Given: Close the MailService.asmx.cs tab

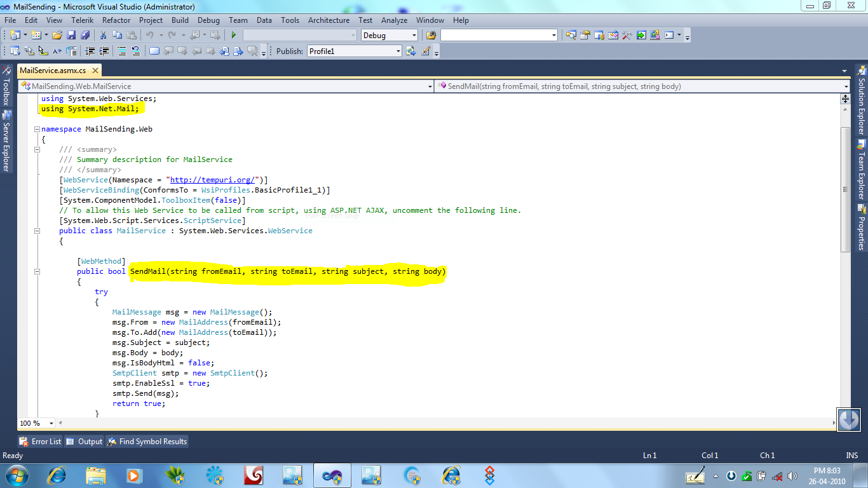Looking at the screenshot, I should [95, 71].
